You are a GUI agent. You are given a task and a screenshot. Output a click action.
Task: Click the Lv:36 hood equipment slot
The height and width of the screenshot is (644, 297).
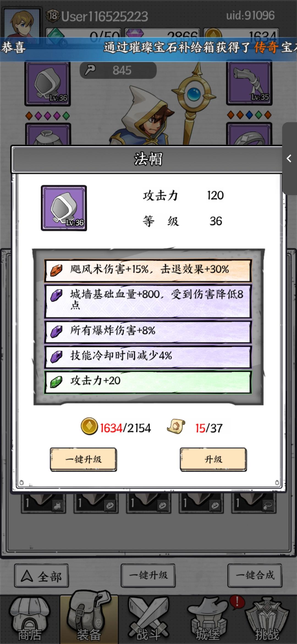(48, 84)
